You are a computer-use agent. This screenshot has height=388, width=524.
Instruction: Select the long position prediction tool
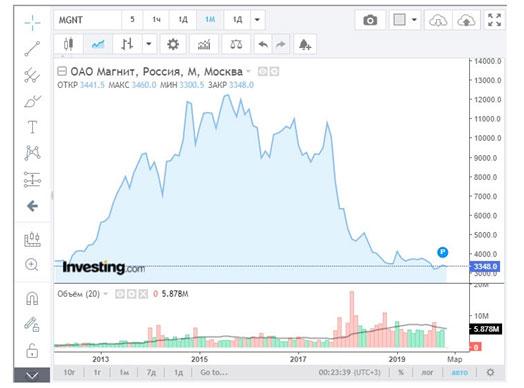click(x=32, y=179)
